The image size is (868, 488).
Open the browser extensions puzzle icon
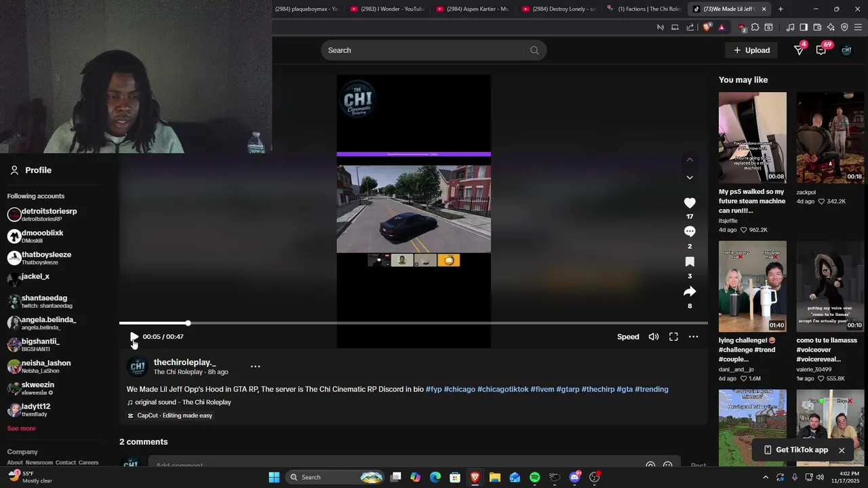click(755, 27)
